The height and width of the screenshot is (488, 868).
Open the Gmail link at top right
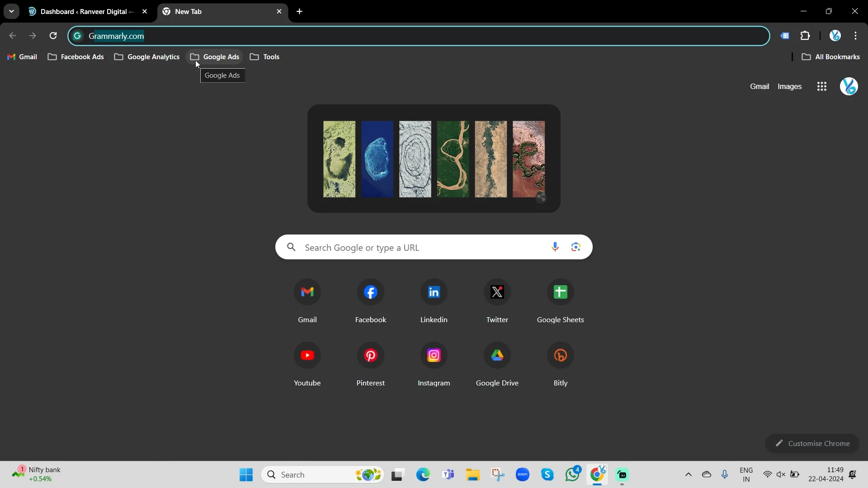click(x=759, y=86)
